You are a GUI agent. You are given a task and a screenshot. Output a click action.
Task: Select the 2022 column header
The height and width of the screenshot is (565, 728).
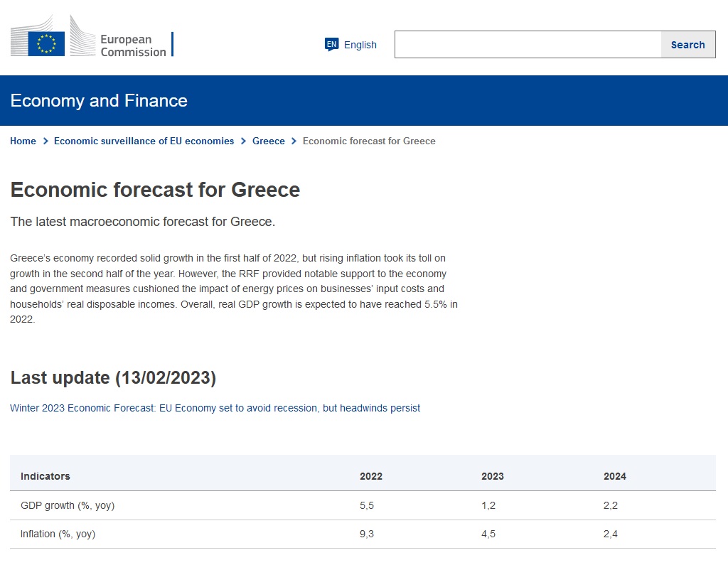[x=370, y=476]
